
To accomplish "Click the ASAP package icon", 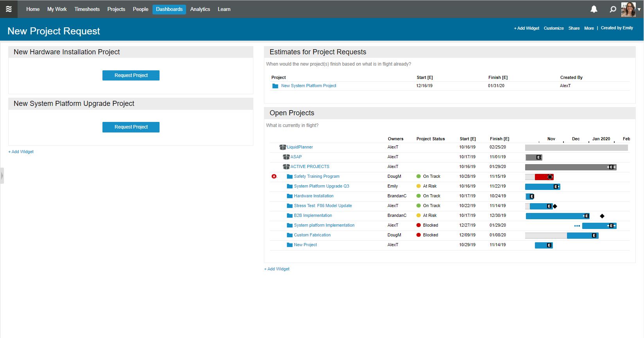I will 286,157.
